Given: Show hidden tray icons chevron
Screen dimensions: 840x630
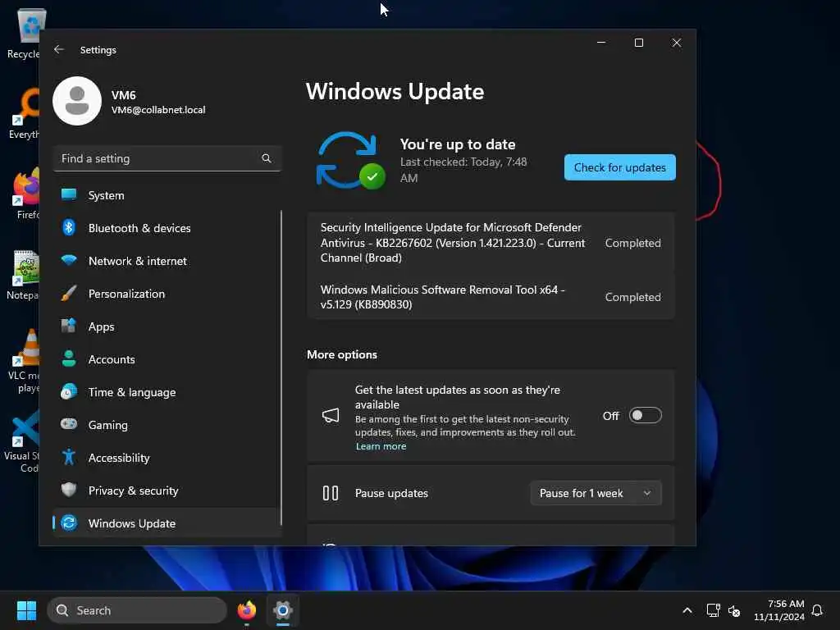Looking at the screenshot, I should point(687,610).
